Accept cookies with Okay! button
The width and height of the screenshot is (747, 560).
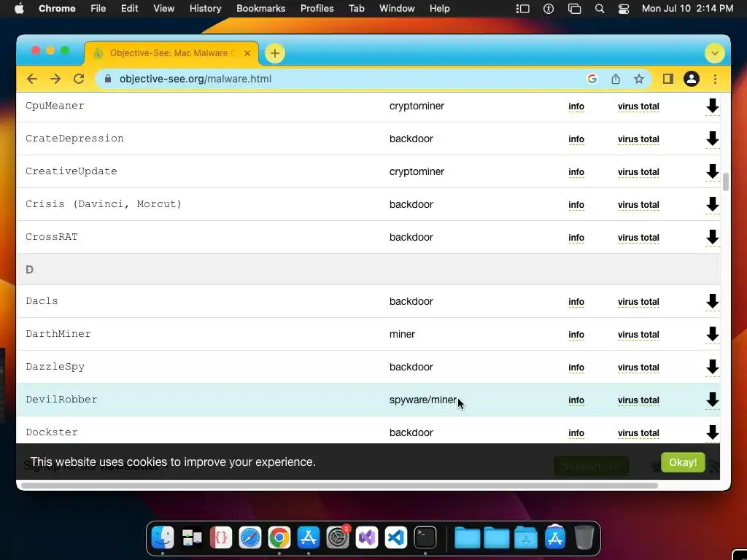pyautogui.click(x=683, y=462)
